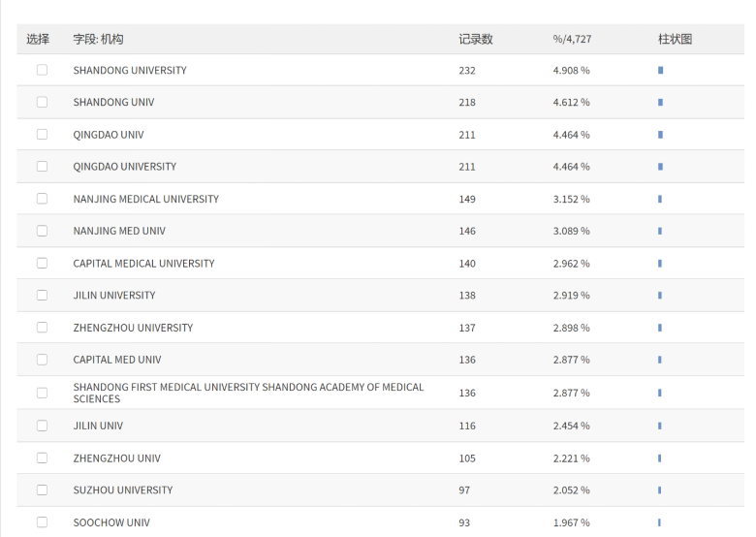Open the QINGDAO UNIVERSITY institution name
The image size is (756, 537).
124,167
